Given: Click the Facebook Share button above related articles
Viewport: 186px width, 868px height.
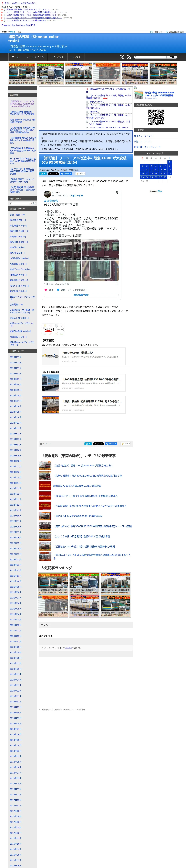Looking at the screenshot, I should (x=111, y=444).
